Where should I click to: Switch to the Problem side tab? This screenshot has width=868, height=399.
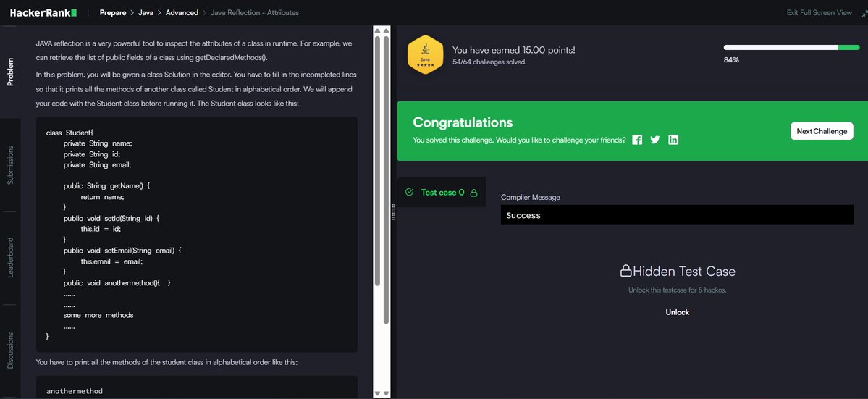click(10, 72)
